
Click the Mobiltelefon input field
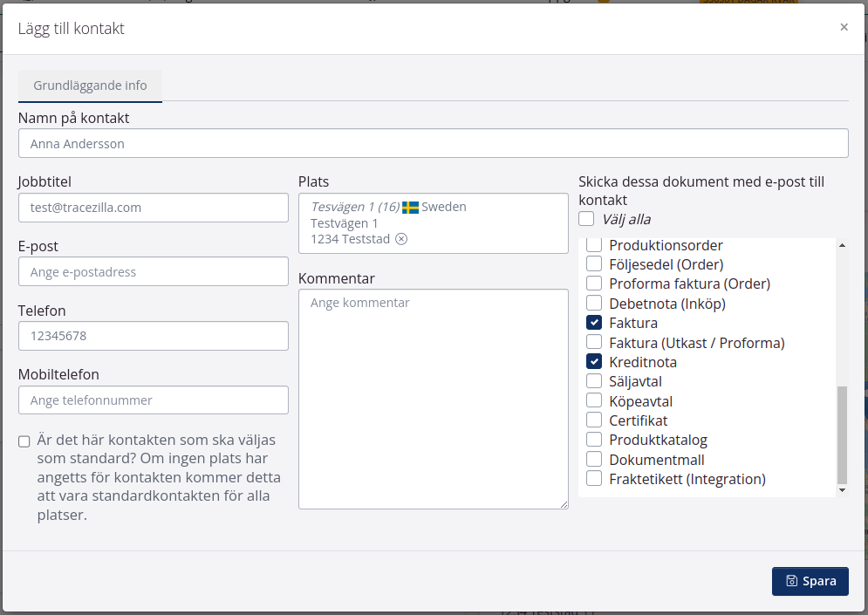coord(153,400)
